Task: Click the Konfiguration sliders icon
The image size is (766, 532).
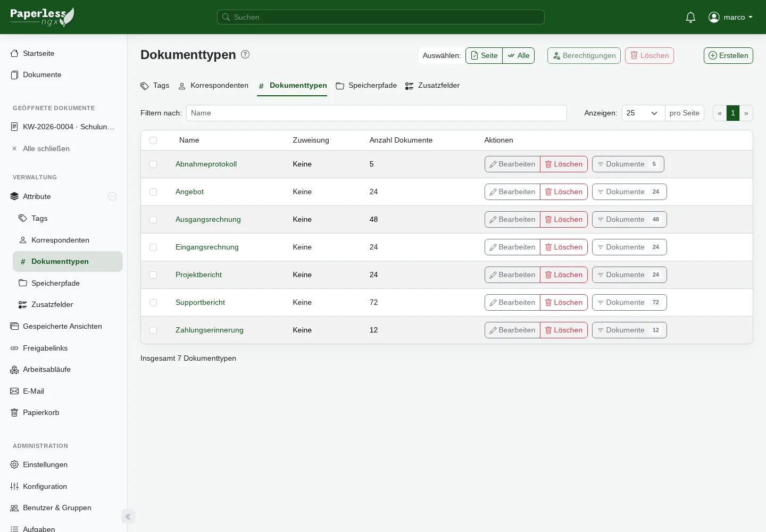Action: 14,486
